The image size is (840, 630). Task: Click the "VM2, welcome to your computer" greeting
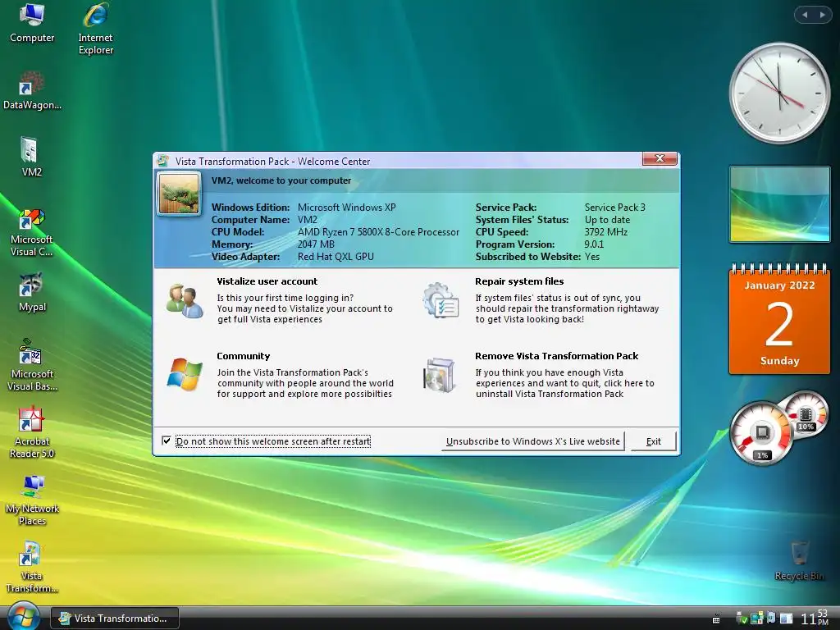[281, 180]
